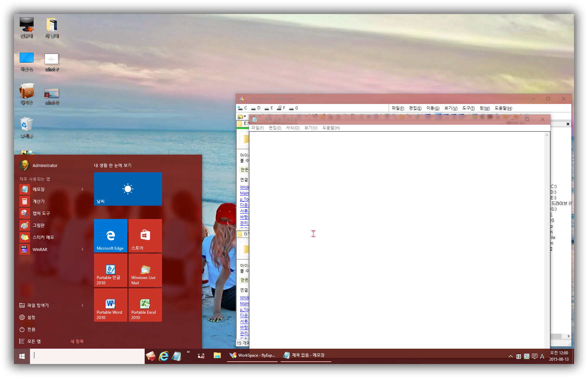Screen dimensions: 588x378
Task: Open flyExplorer 파일(F) menu
Action: pos(398,108)
